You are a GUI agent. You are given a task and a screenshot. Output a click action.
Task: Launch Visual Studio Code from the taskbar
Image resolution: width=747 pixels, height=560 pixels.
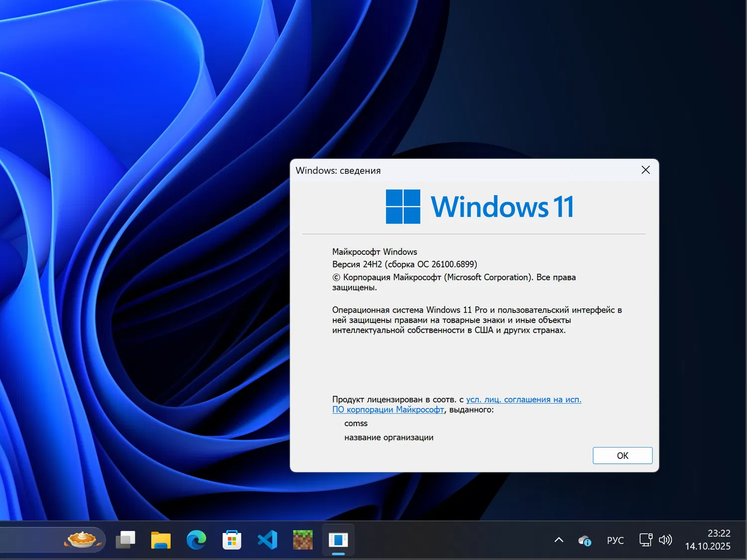267,540
